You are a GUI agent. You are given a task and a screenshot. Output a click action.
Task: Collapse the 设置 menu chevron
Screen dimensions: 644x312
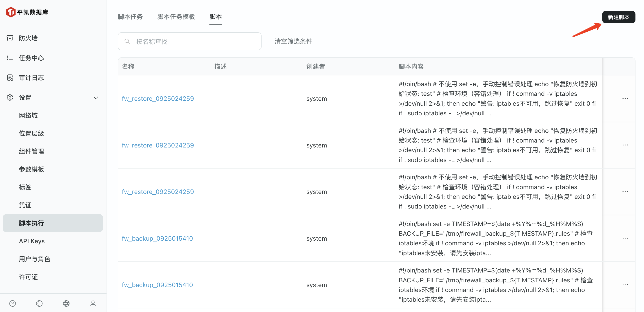point(95,98)
